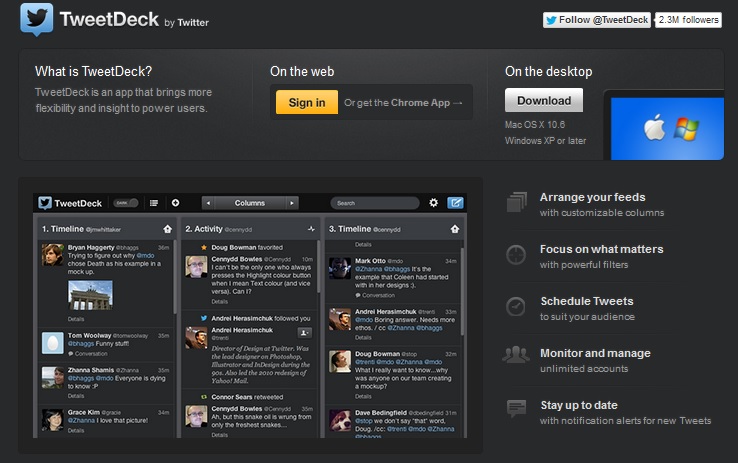Click home icon of 3. Timeline column

tap(455, 229)
